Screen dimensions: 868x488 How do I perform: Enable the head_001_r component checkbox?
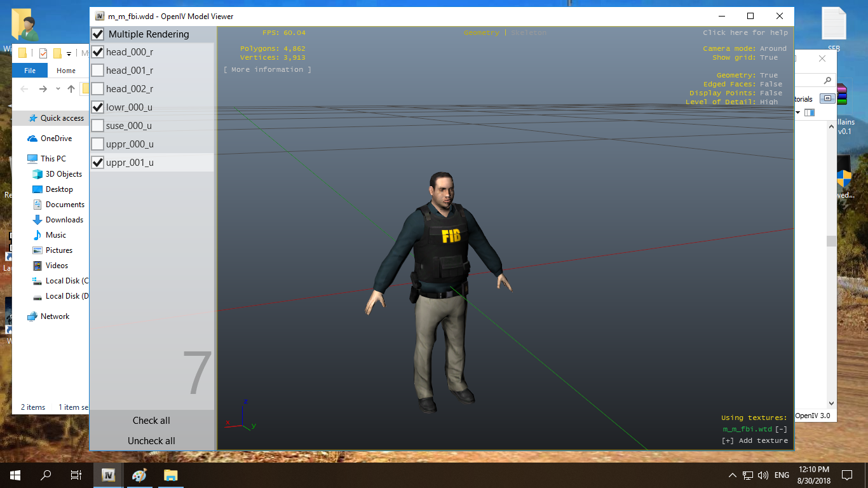tap(98, 71)
